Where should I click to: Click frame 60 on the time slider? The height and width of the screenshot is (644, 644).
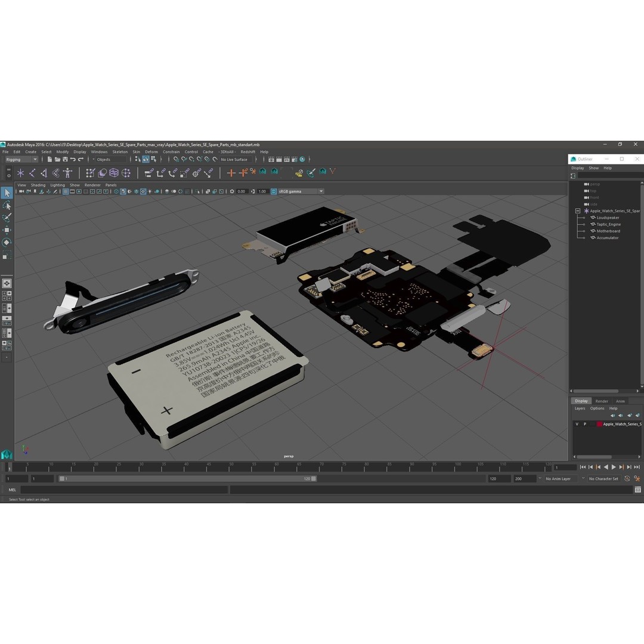[277, 467]
